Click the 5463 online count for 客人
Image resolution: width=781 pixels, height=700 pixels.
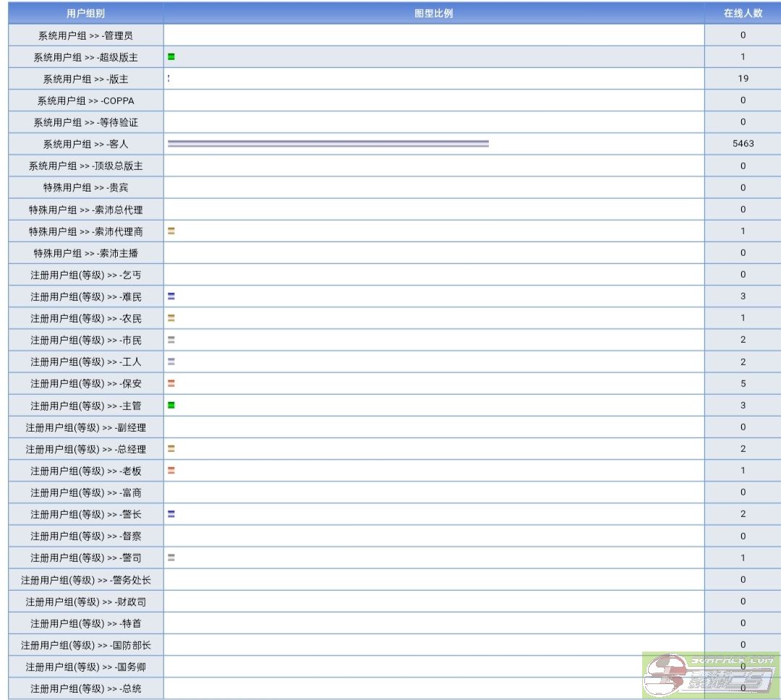coord(743,144)
